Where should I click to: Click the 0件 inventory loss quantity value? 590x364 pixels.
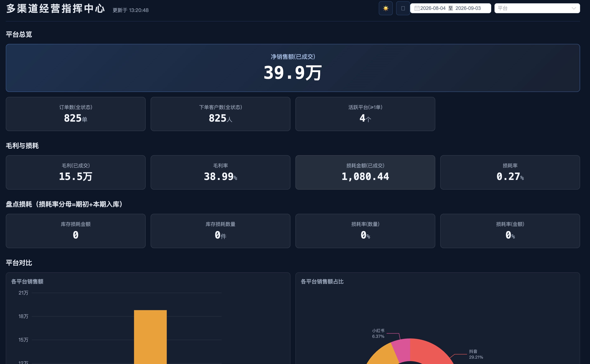pyautogui.click(x=221, y=235)
